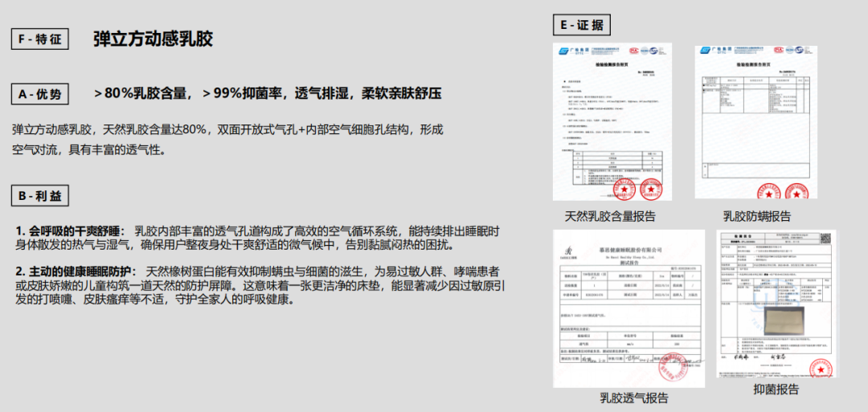Open the 天然乳胶含量报告 document thumbnail
868x412 pixels.
coord(612,121)
